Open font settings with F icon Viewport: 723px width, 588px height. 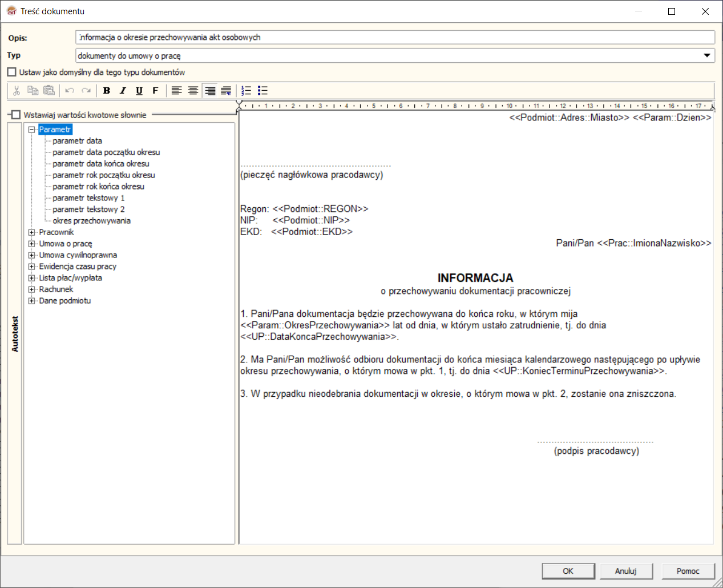pyautogui.click(x=155, y=91)
